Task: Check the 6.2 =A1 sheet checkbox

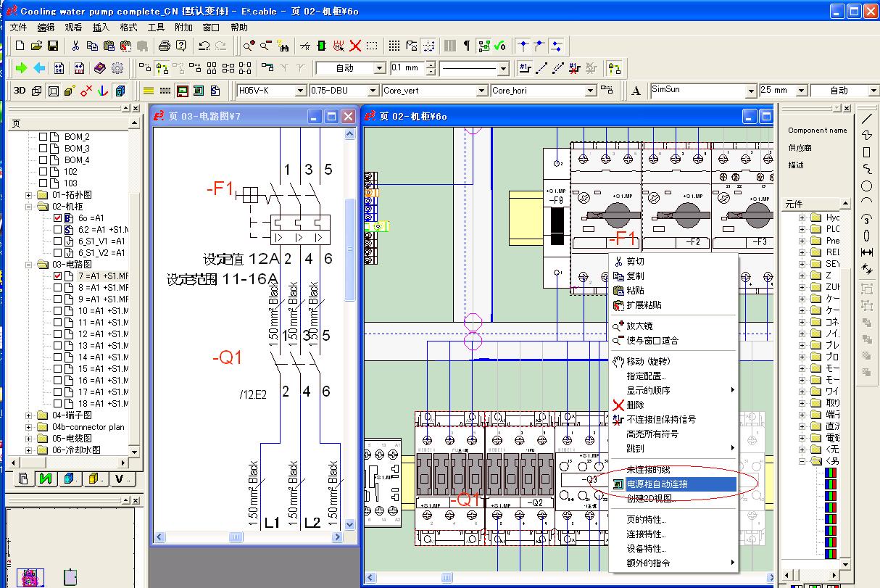Action: tap(58, 229)
